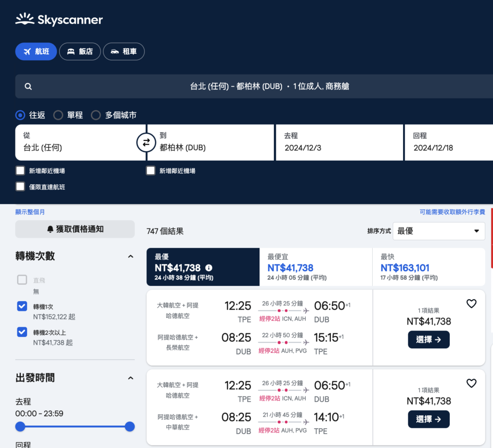
Task: Select the 最便宜 cheapest tab
Action: [x=316, y=267]
